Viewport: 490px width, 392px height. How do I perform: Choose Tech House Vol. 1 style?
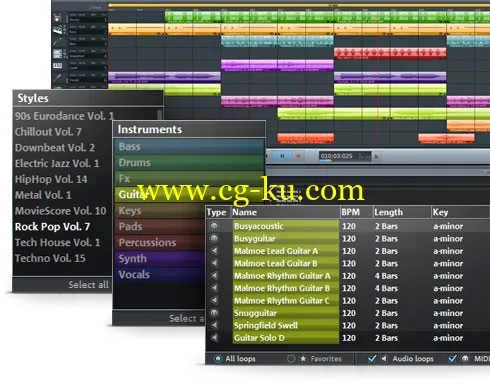pos(57,242)
